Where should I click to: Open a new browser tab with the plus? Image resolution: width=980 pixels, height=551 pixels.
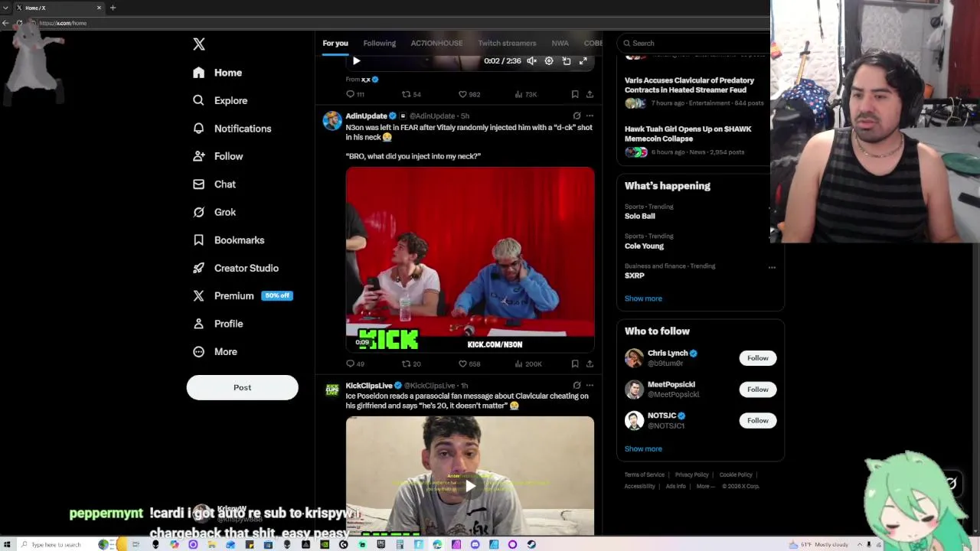click(x=113, y=8)
